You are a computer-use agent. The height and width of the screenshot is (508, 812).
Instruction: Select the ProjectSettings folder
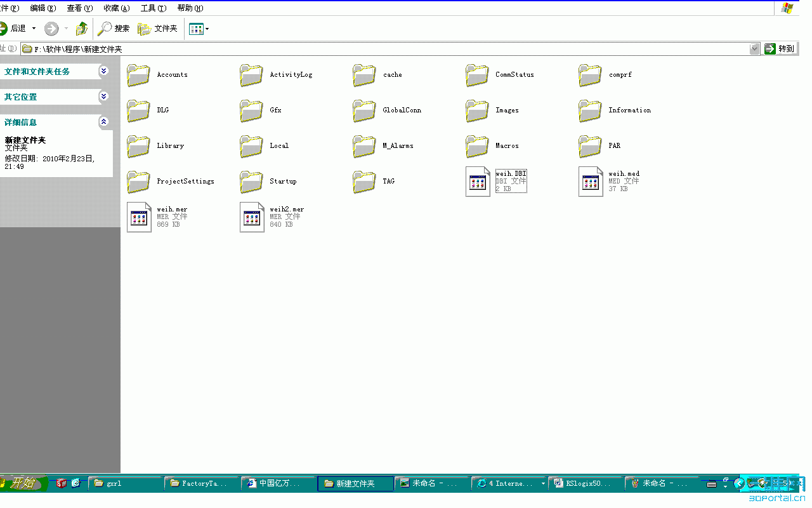click(x=171, y=182)
